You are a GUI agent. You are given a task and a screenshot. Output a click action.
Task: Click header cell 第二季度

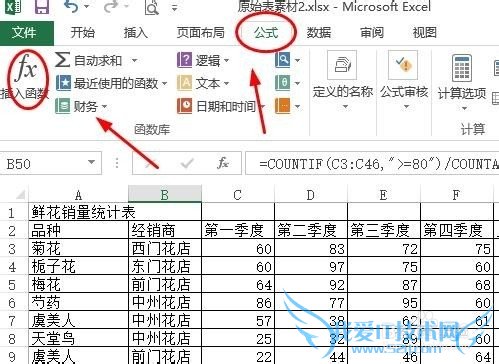[x=311, y=230]
